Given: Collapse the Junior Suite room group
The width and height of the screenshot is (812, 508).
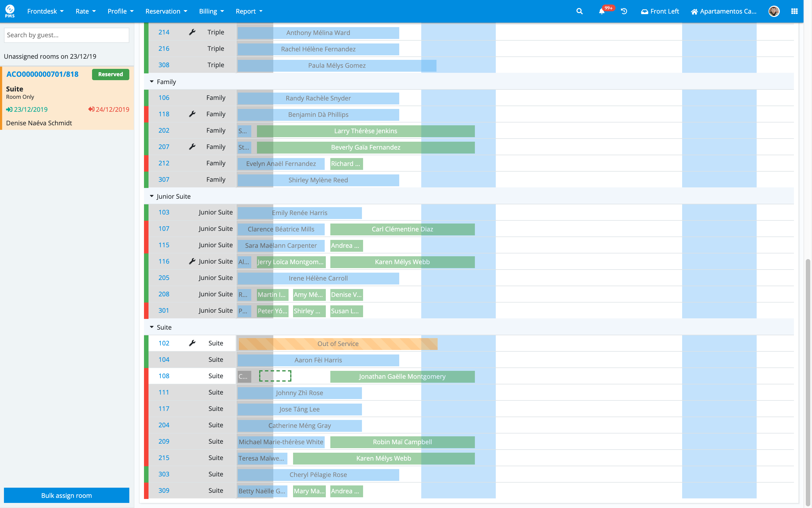Looking at the screenshot, I should coord(152,196).
